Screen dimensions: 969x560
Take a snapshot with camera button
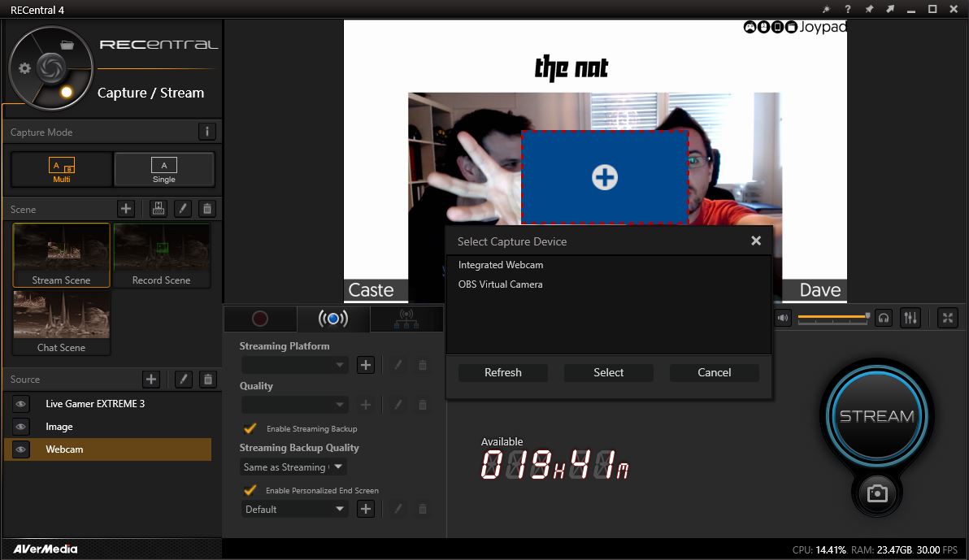[877, 493]
